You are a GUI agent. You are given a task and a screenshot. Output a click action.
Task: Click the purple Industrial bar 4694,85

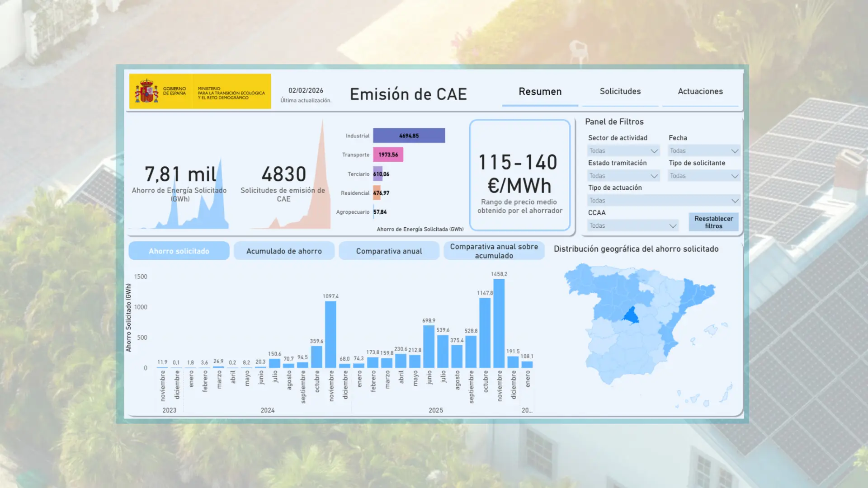tap(409, 136)
